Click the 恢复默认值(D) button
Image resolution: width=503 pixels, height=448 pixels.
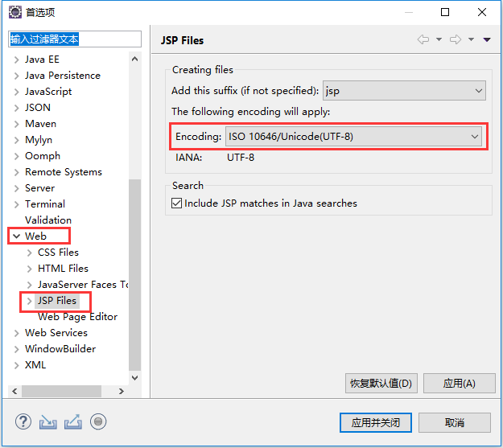[x=381, y=383]
